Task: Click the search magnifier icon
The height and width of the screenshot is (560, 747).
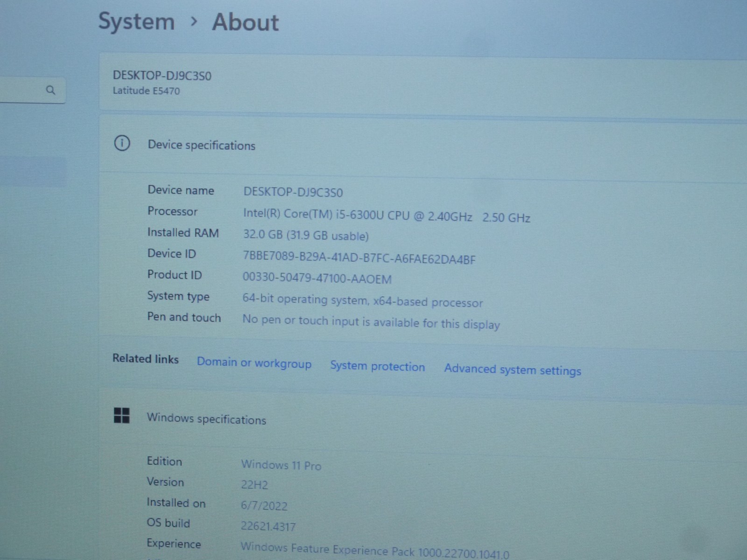Action: [51, 90]
